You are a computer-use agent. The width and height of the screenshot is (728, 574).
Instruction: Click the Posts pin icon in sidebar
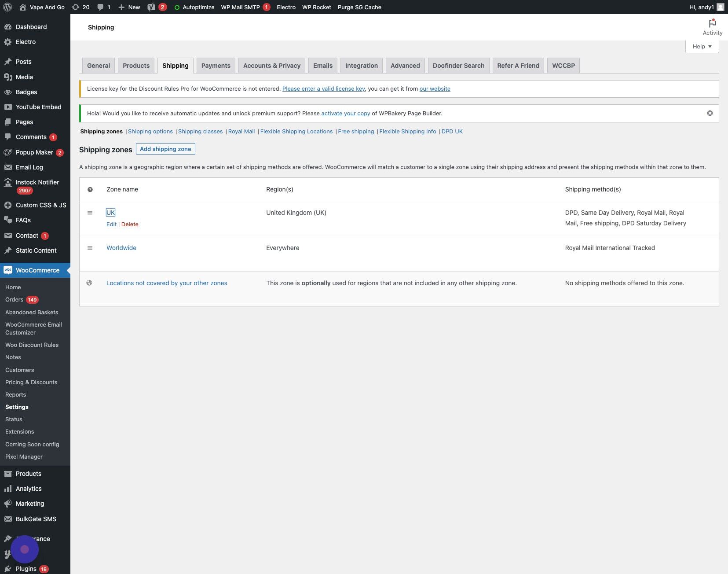(x=8, y=62)
